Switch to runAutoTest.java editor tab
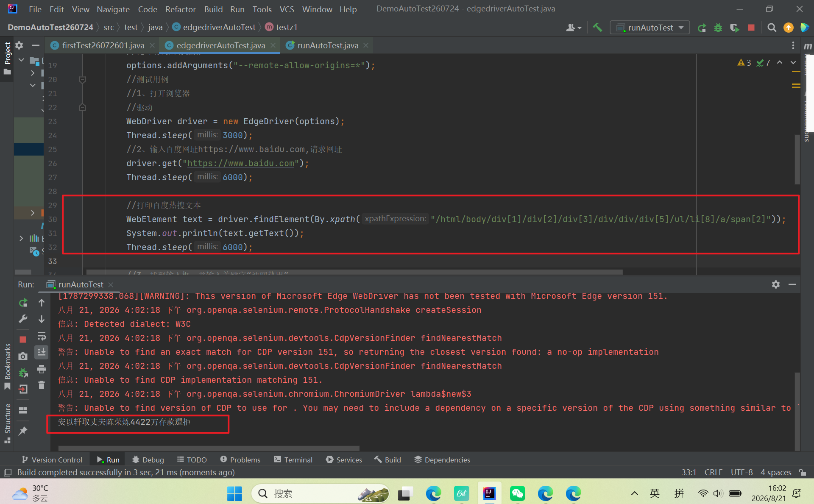This screenshot has width=814, height=504. pos(328,45)
